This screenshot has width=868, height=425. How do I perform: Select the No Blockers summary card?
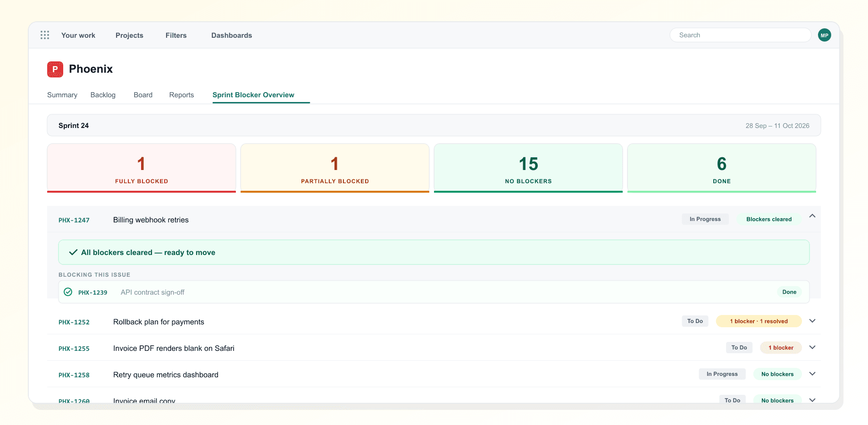(528, 168)
